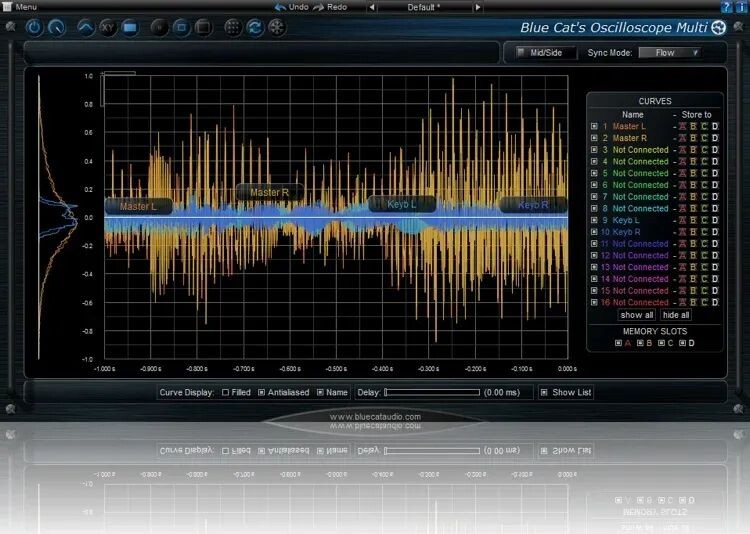Store Master L curve to slot A
750x534 pixels.
click(683, 126)
